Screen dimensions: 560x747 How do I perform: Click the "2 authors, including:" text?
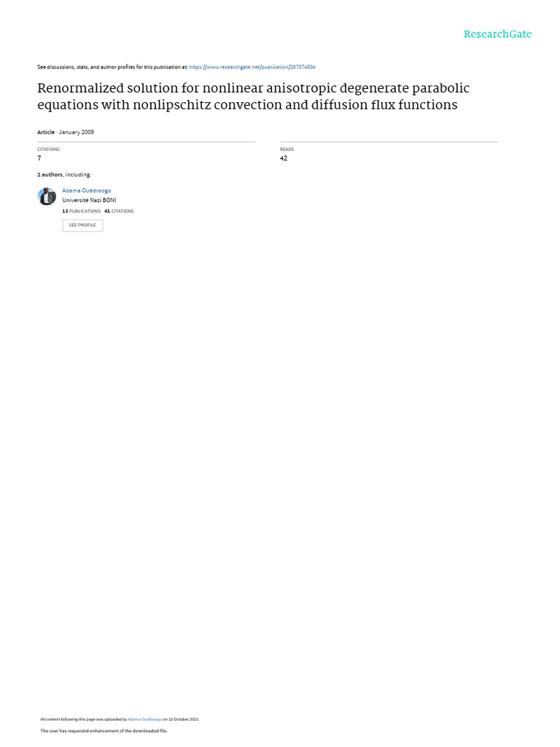(64, 175)
